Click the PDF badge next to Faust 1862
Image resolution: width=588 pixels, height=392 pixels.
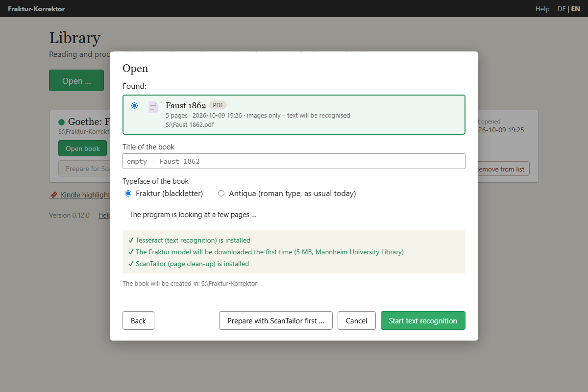(218, 105)
